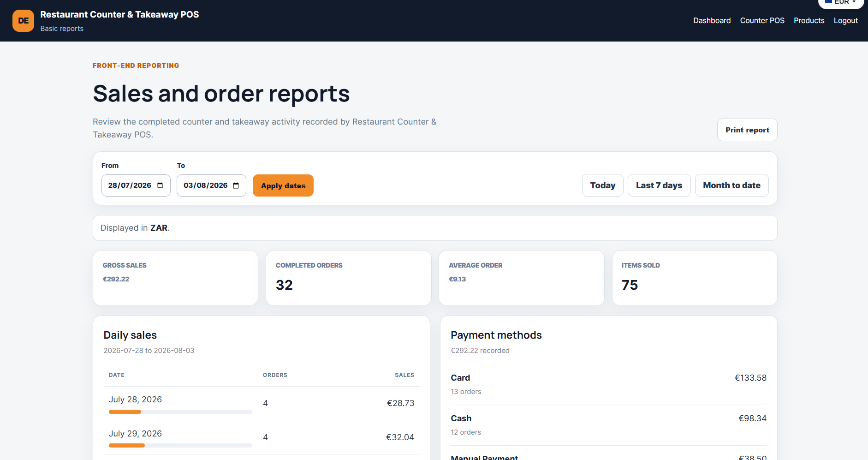Select the Cash payment method row

pos(609,425)
